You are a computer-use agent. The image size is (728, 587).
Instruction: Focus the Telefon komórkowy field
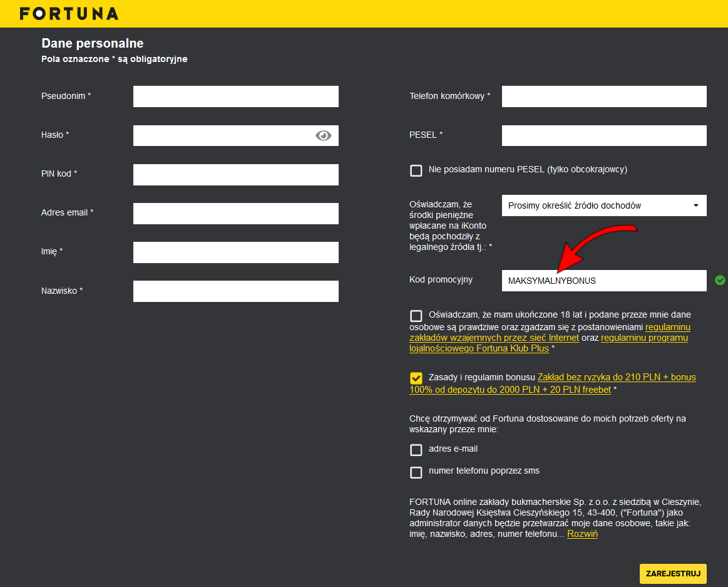[604, 96]
